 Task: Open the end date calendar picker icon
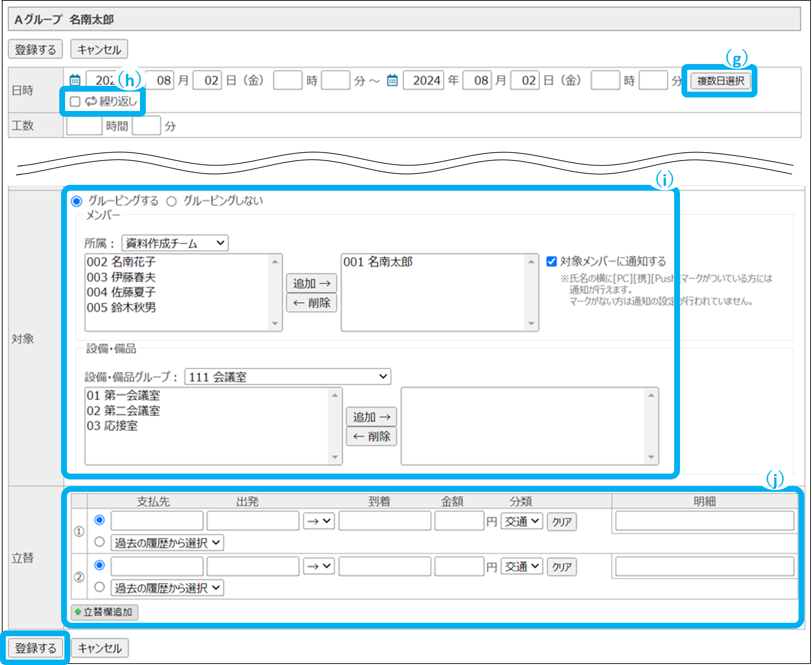392,80
